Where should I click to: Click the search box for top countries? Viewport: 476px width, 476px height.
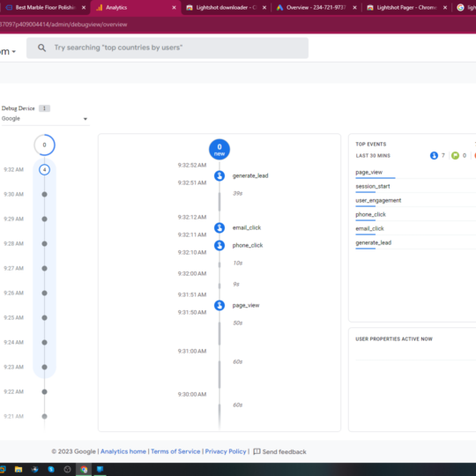coord(167,48)
